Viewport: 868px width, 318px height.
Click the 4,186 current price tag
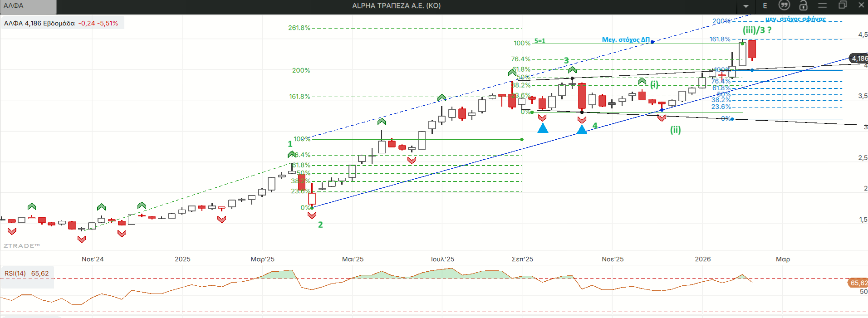(x=859, y=58)
